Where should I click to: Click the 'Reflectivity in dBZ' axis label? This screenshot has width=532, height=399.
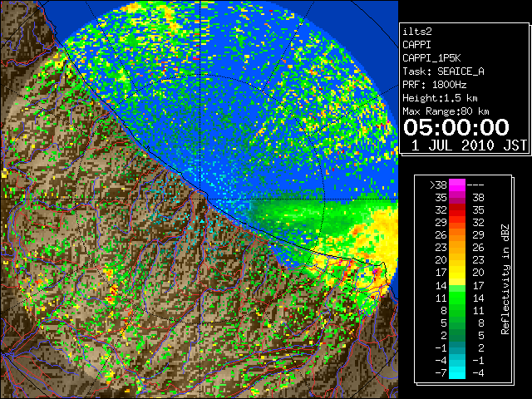click(x=505, y=279)
